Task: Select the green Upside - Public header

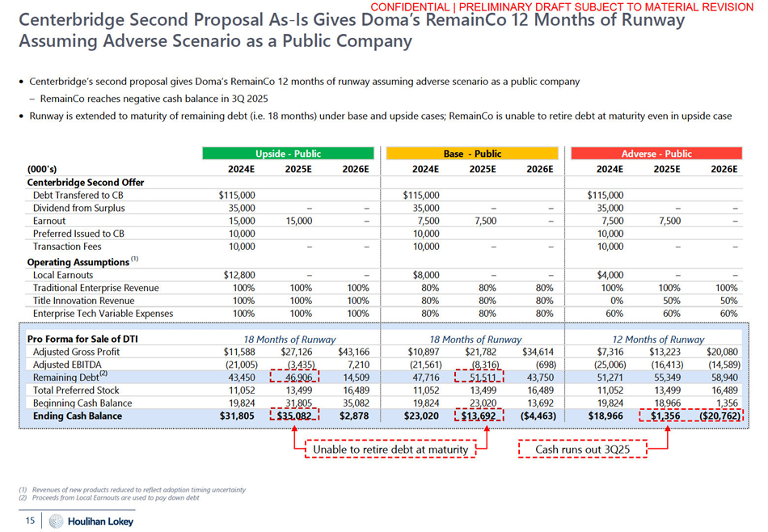Action: click(288, 154)
